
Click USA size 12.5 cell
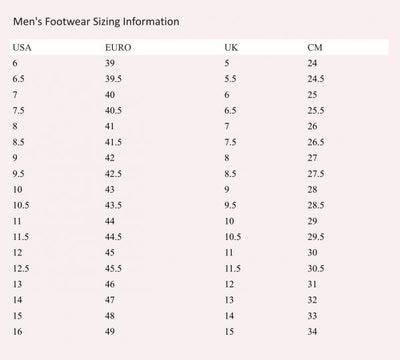tap(21, 269)
